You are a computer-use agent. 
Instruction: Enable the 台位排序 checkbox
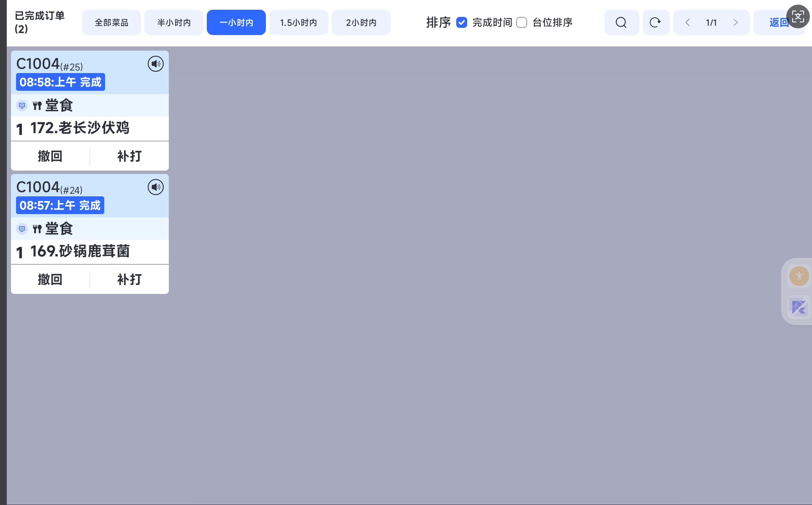[522, 22]
